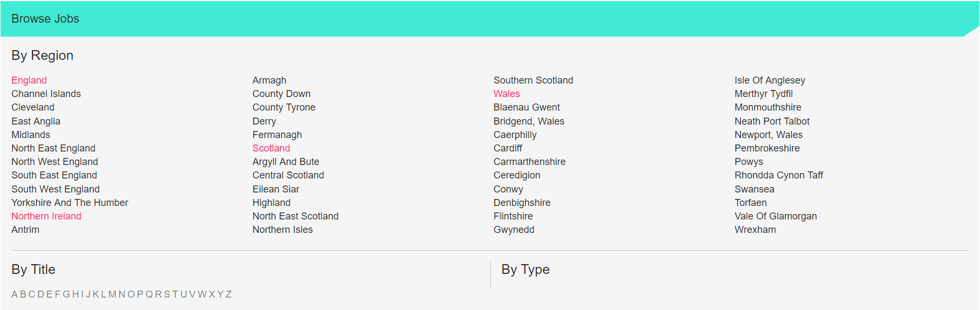Click the Cardiff link
Screen dimensions: 980x310
[508, 148]
